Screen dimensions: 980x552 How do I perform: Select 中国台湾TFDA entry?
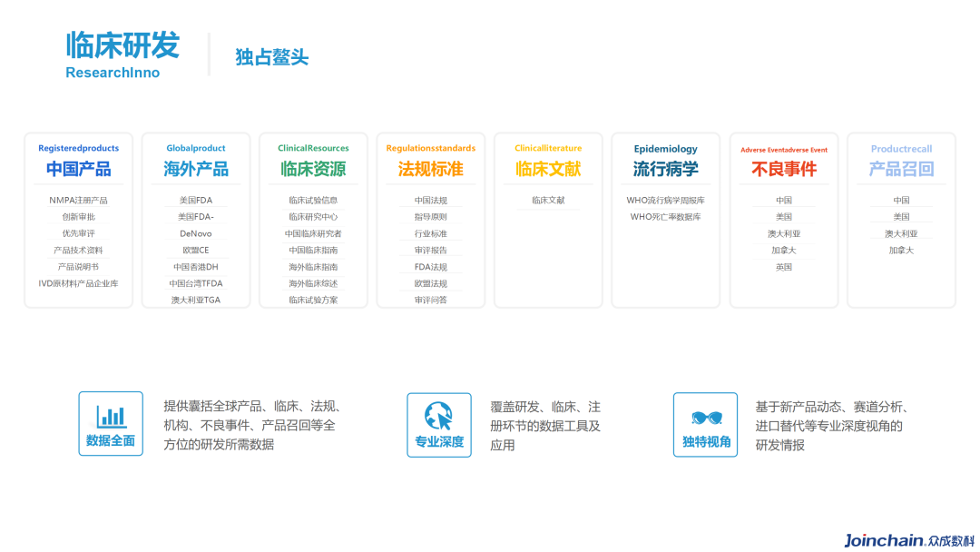(196, 283)
